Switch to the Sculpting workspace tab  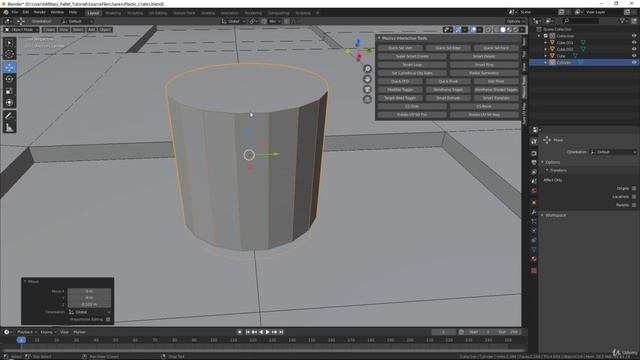click(135, 13)
